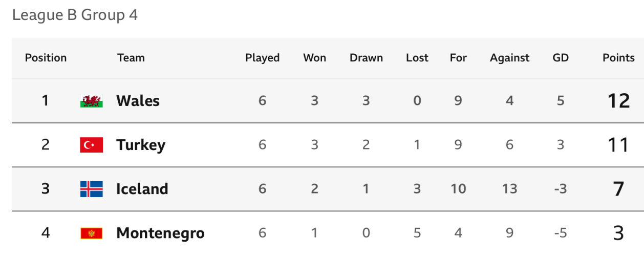Viewport: 644px width, 256px height.
Task: Click the Turkey flag icon
Action: pyautogui.click(x=92, y=145)
